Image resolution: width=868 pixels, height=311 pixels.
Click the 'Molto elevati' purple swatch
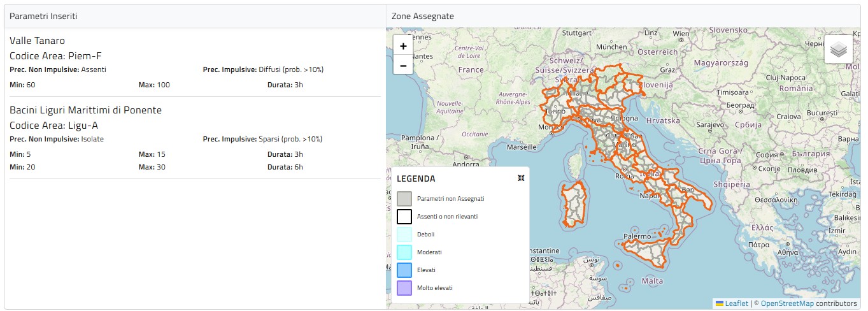point(404,288)
